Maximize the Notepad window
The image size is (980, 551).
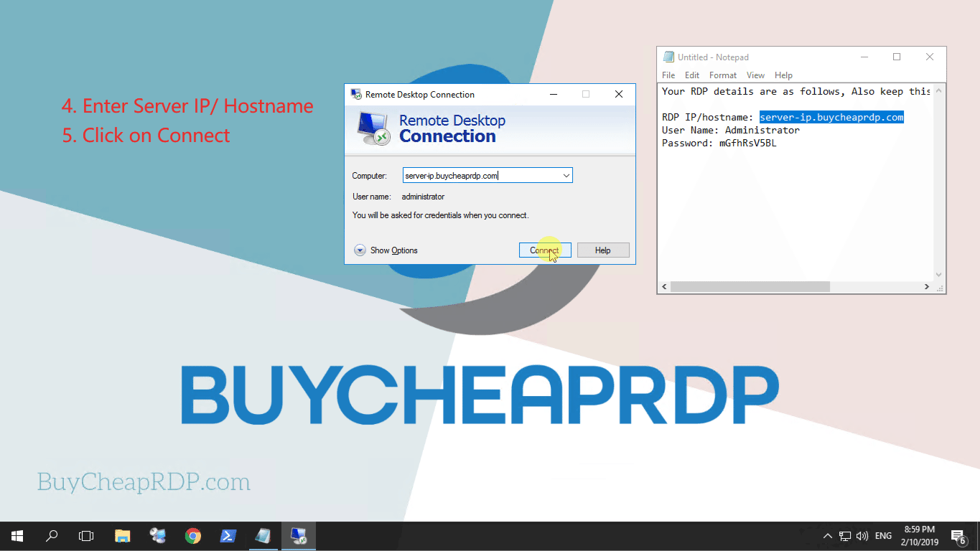coord(897,57)
